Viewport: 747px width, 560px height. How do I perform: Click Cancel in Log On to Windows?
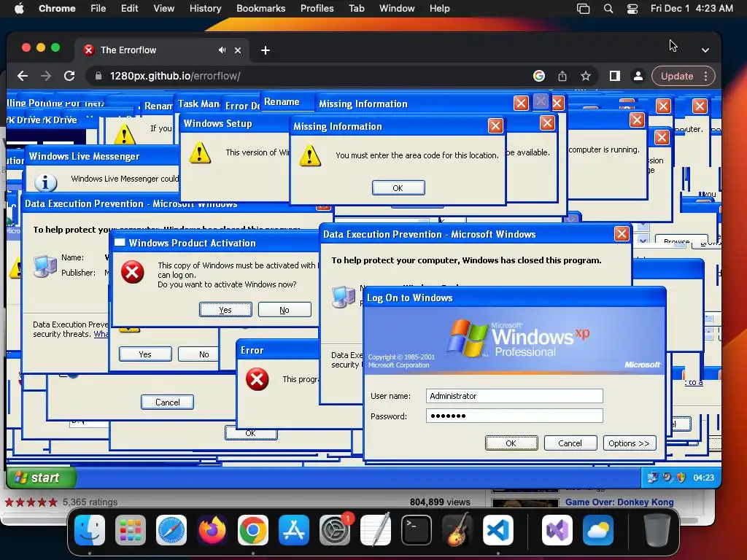(570, 443)
